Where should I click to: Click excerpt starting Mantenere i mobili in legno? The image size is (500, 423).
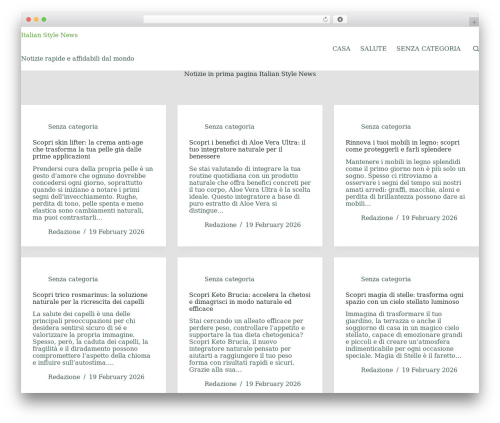(405, 183)
